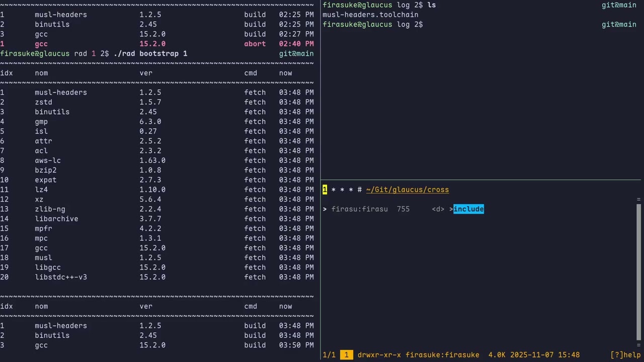Click version 4.2.2 of mpfr
Viewport: 644px width, 362px height.
click(x=150, y=229)
